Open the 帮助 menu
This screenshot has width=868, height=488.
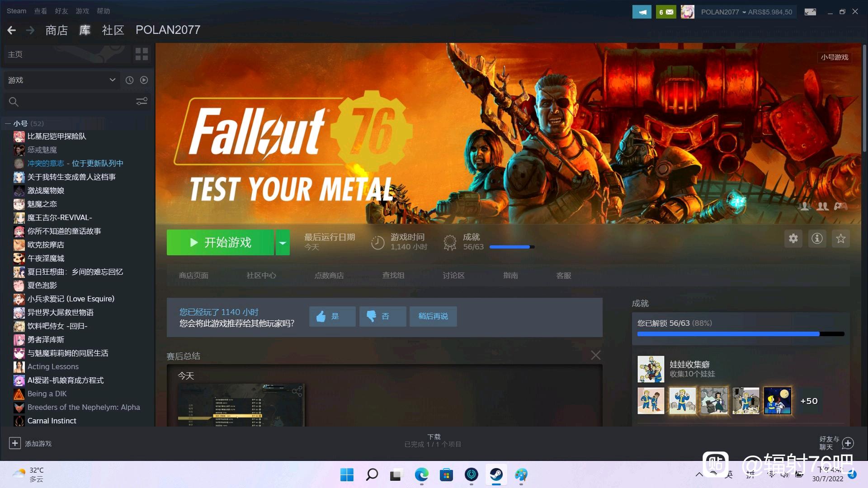pos(103,11)
